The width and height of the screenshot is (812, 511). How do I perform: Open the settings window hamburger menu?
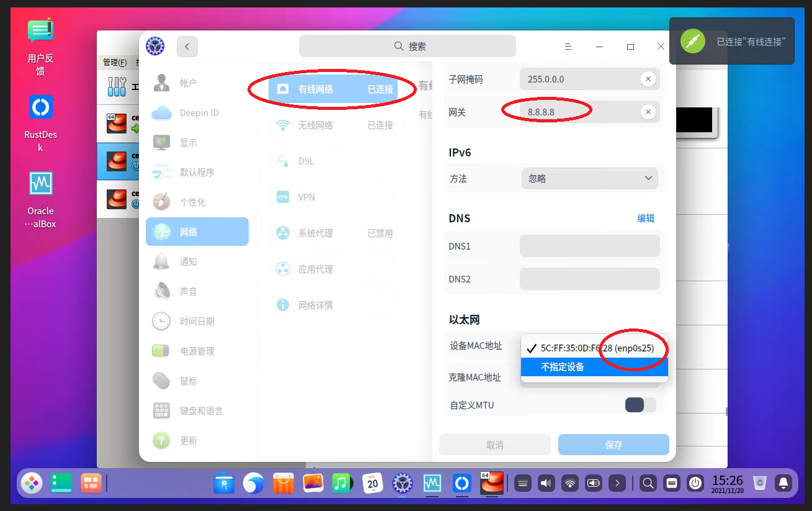click(568, 47)
